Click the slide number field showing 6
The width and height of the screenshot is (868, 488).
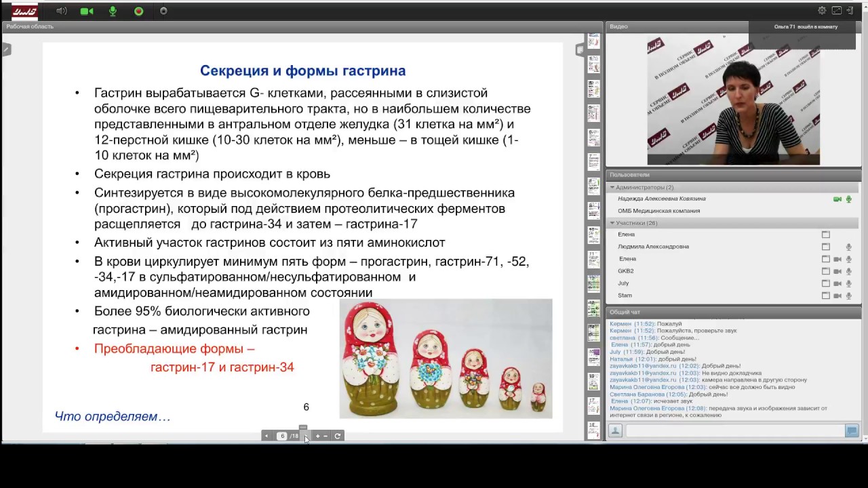coord(282,436)
